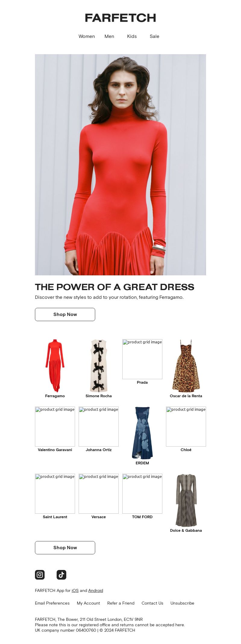Open the blue ERDEM denim dress
This screenshot has height=644, width=241.
(142, 433)
